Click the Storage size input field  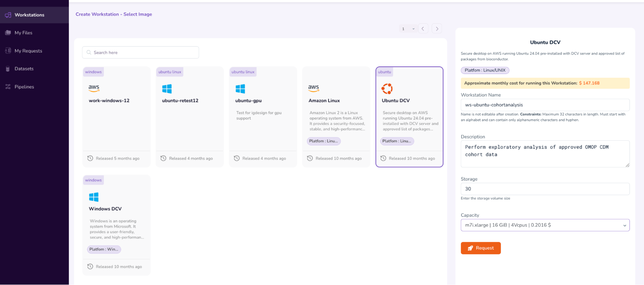[545, 189]
